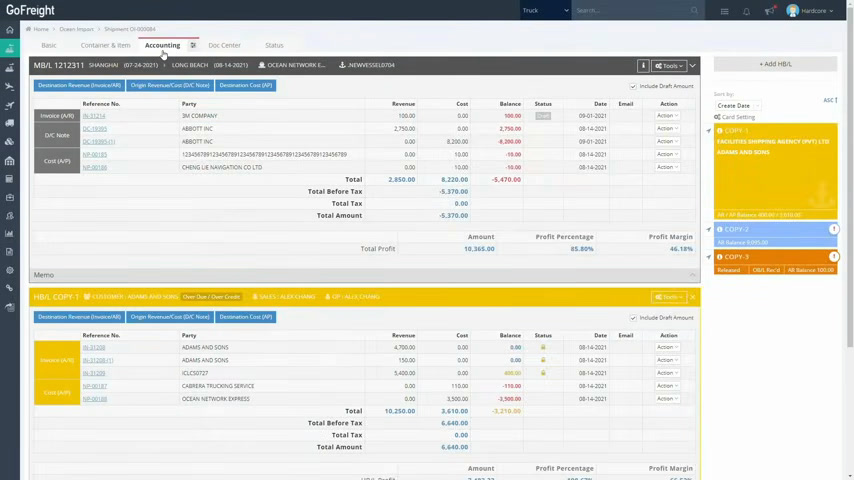
Task: Open the Create Date sort dropdown
Action: point(737,106)
